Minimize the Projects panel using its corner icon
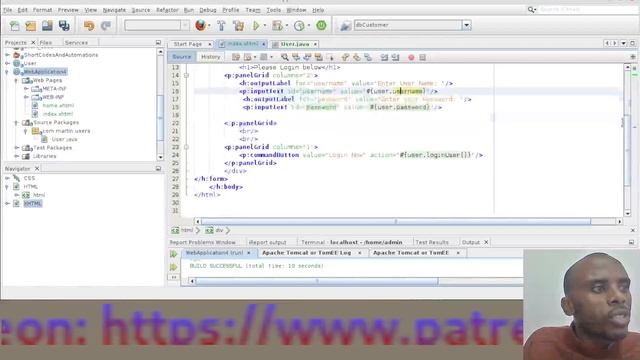 pyautogui.click(x=158, y=42)
